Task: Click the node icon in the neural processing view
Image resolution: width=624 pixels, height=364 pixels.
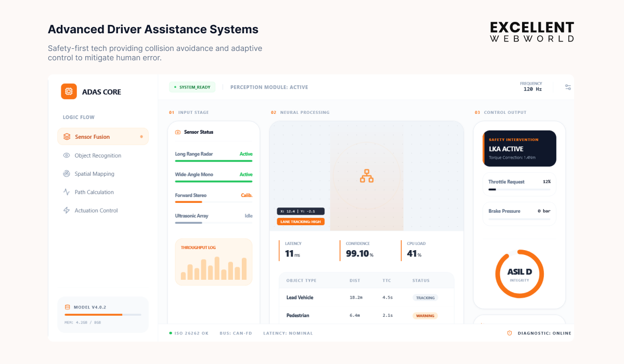Action: pos(367,176)
